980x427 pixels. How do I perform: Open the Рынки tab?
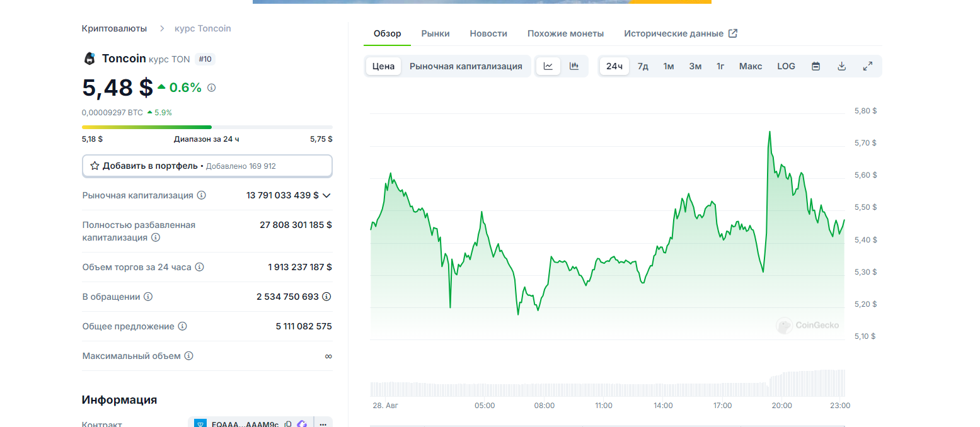tap(435, 33)
